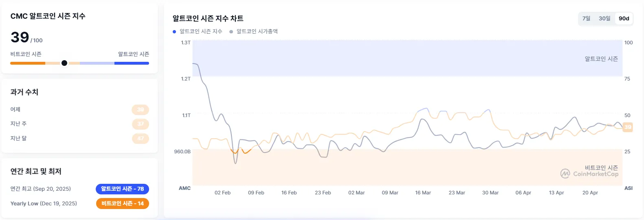
Task: Click the 16 Mar date label on the x-axis
Action: click(423, 193)
